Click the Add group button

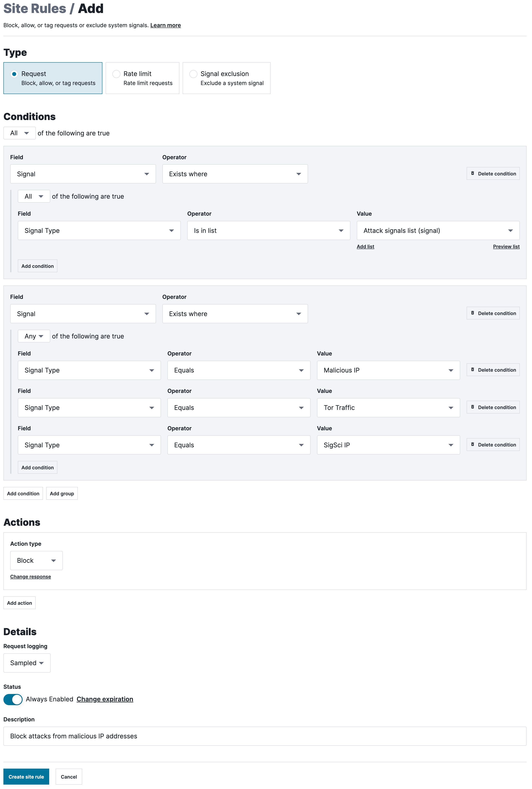tap(62, 493)
